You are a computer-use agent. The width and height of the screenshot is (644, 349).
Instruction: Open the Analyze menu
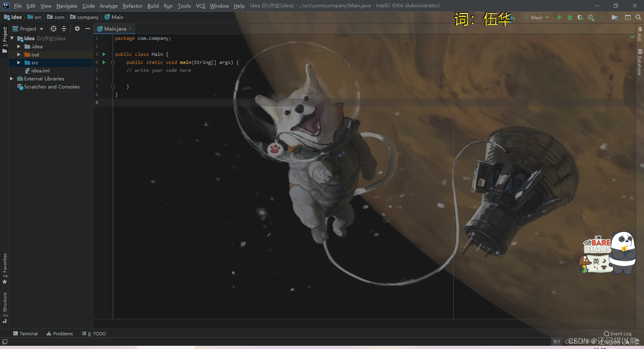(109, 6)
